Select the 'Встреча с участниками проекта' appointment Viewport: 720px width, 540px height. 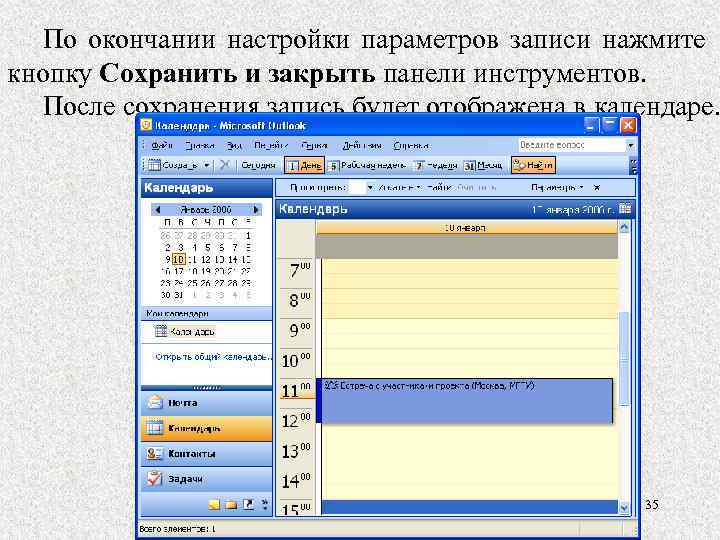pos(465,401)
